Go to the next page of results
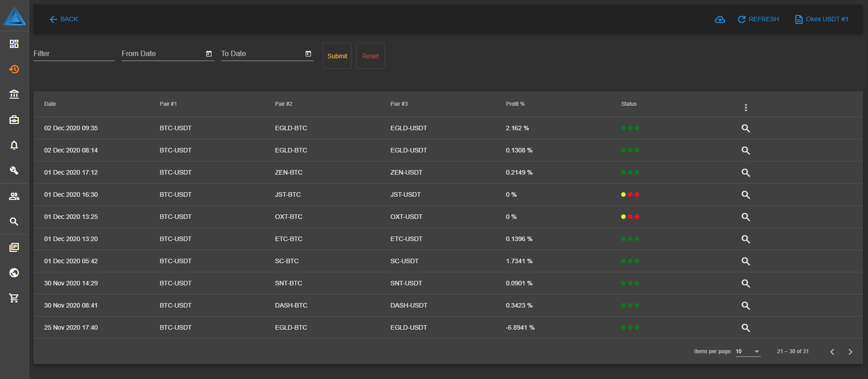 click(x=850, y=351)
